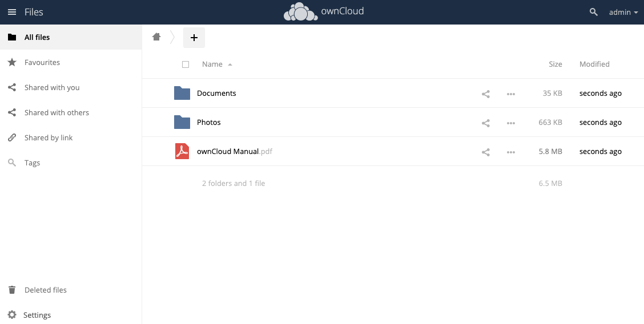Image resolution: width=644 pixels, height=324 pixels.
Task: Open Tags in sidebar
Action: tap(71, 163)
